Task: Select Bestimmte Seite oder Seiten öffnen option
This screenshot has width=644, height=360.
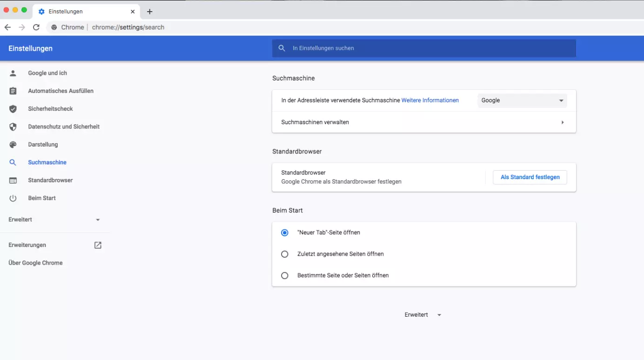Action: (285, 275)
